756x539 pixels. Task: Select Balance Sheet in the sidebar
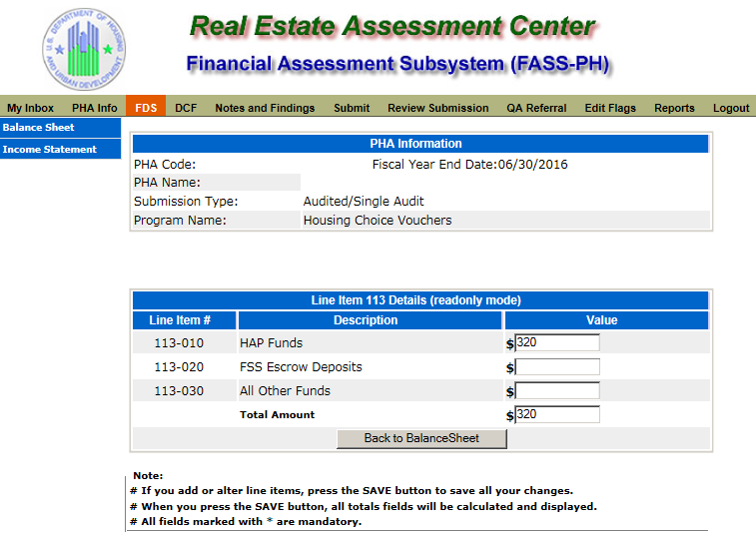[x=39, y=128]
